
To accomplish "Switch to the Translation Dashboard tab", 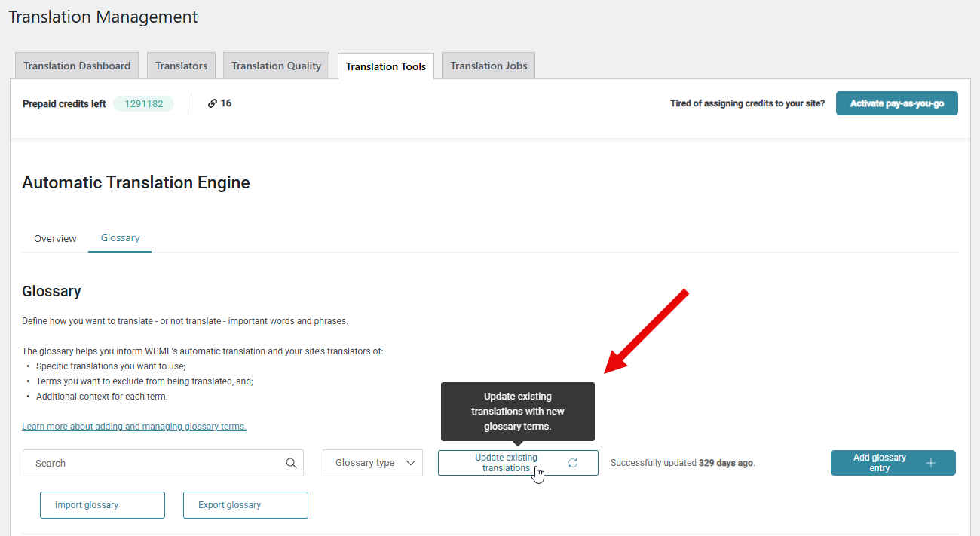I will click(x=77, y=66).
